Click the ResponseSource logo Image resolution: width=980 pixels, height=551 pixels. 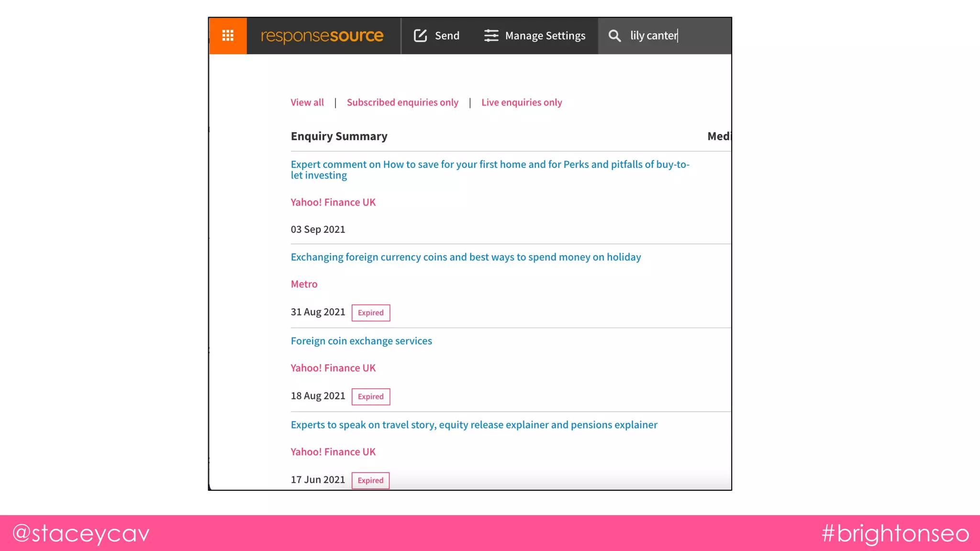coord(322,36)
